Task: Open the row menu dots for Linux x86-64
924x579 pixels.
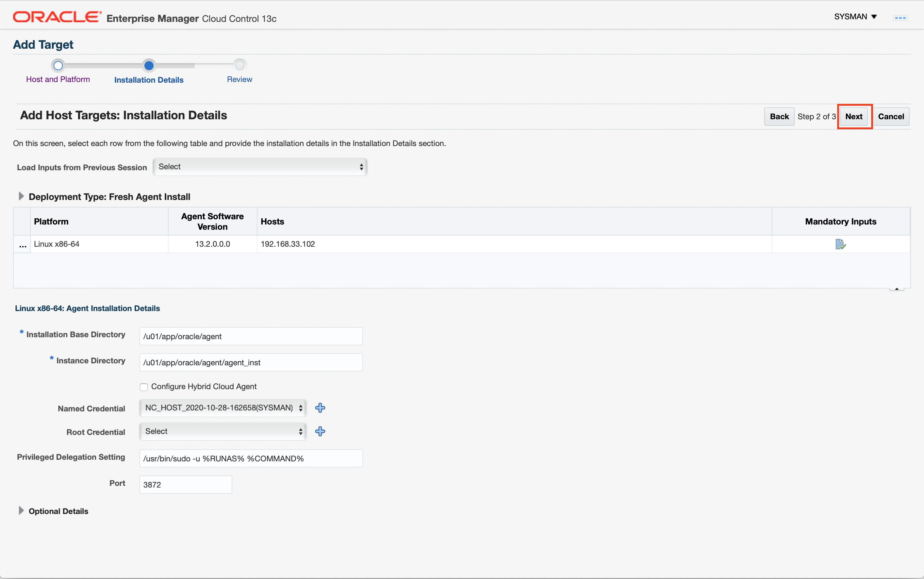Action: click(23, 245)
